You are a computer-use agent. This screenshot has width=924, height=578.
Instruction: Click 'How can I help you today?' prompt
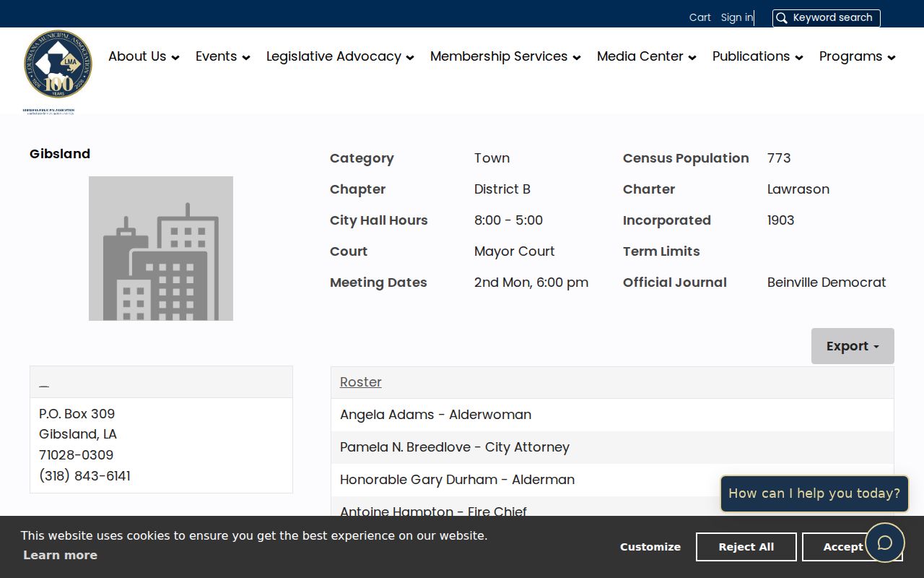(814, 493)
